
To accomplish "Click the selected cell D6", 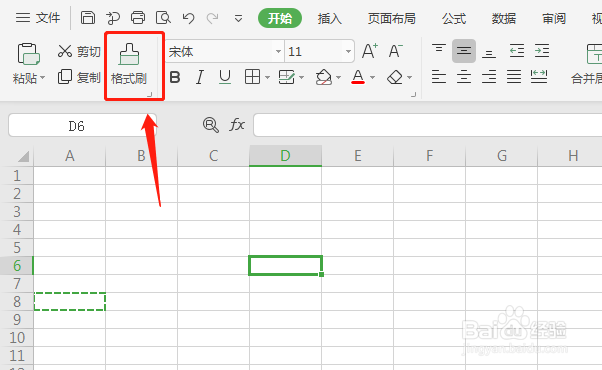I will click(x=285, y=266).
